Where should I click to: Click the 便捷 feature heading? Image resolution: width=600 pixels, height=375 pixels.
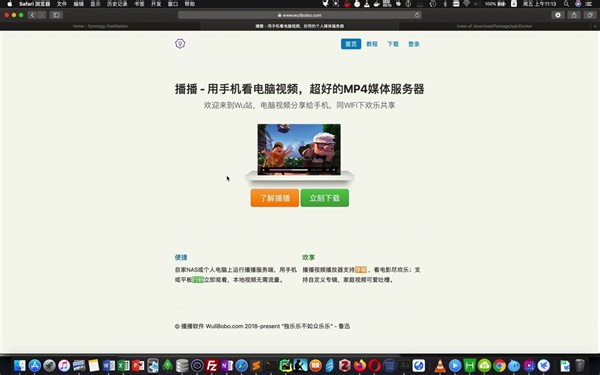coord(181,257)
